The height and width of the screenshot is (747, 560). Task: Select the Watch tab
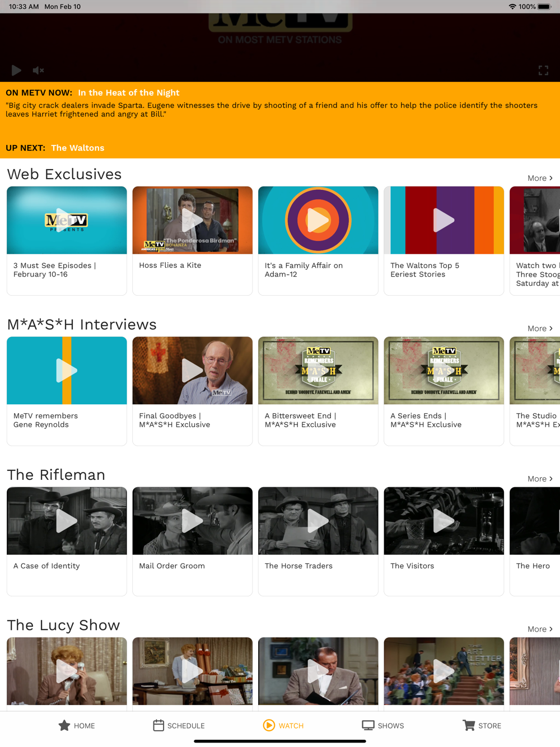pyautogui.click(x=283, y=726)
